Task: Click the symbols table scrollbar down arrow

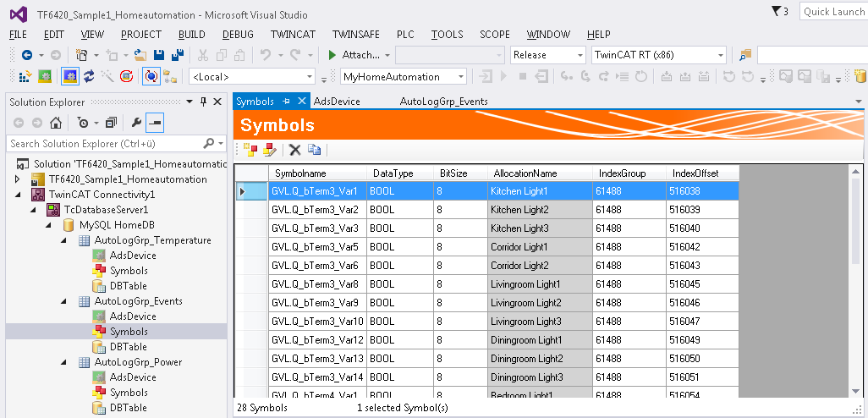Action: (856, 392)
